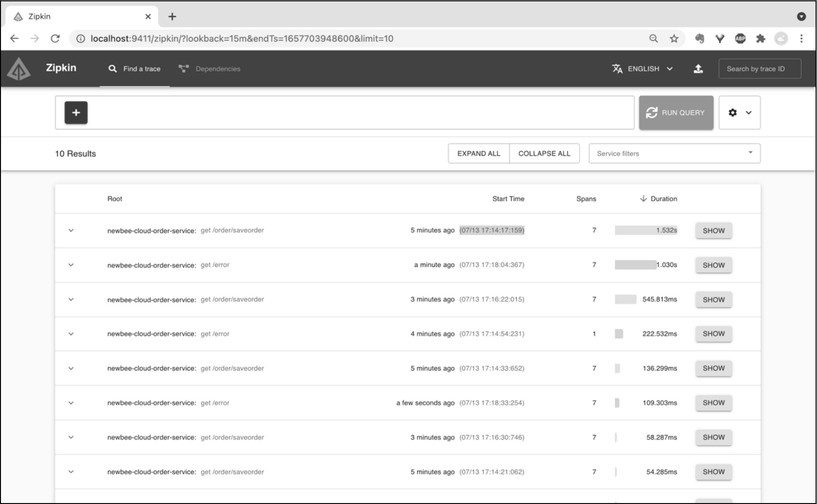Show the trace with duration 58.287ms
This screenshot has height=504, width=817.
(x=714, y=437)
